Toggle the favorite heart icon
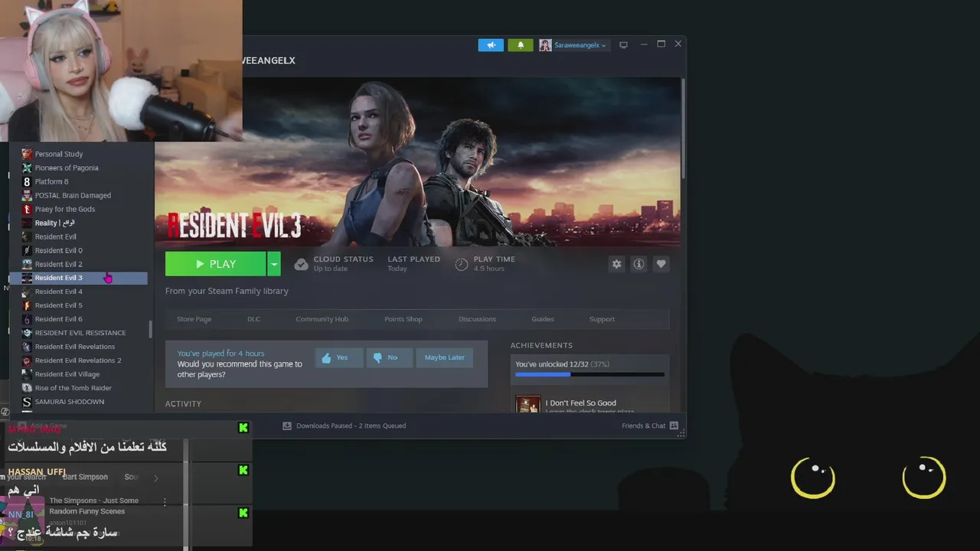 click(661, 264)
